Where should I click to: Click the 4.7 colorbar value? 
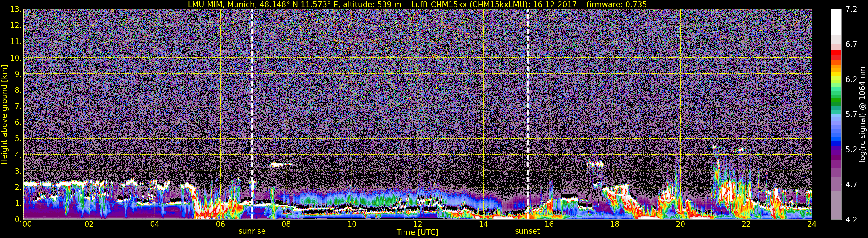coord(851,184)
